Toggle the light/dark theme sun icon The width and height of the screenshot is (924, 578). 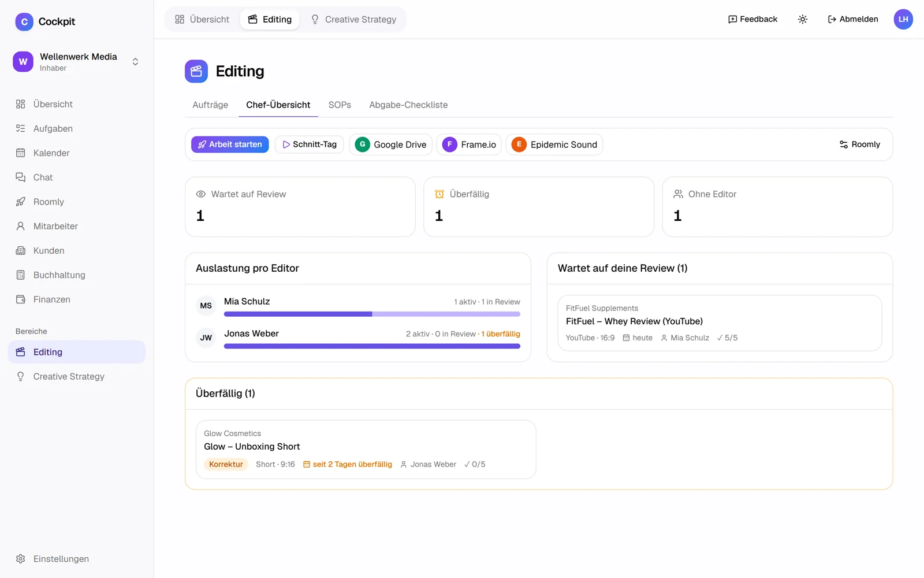[x=803, y=19]
